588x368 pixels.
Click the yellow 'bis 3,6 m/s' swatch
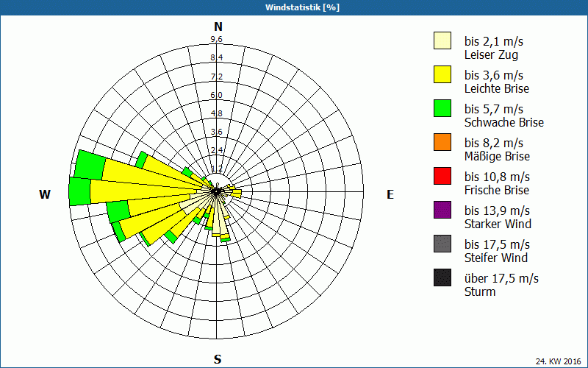pos(442,74)
